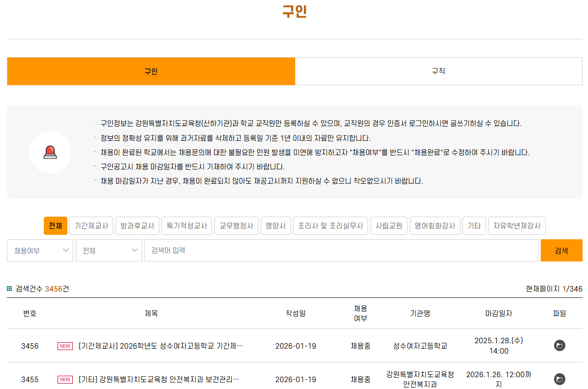Open the 채용여부 dropdown
The width and height of the screenshot is (588, 389).
[40, 250]
